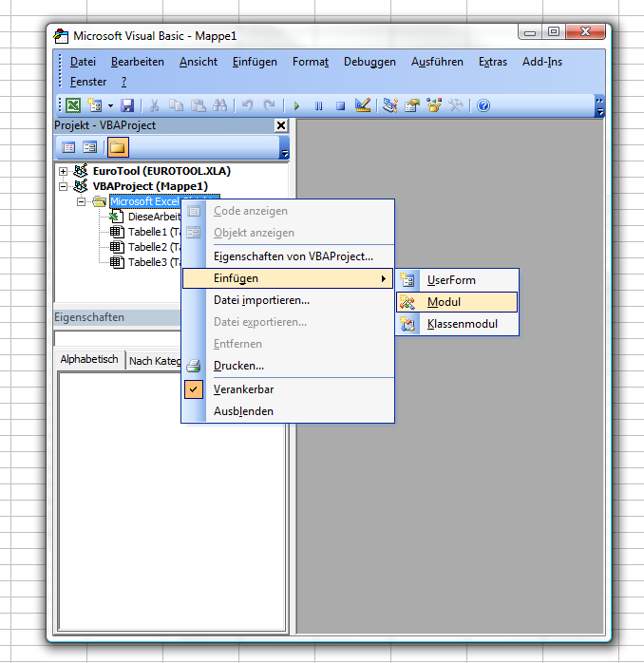Open the Ausführen menu

point(437,62)
